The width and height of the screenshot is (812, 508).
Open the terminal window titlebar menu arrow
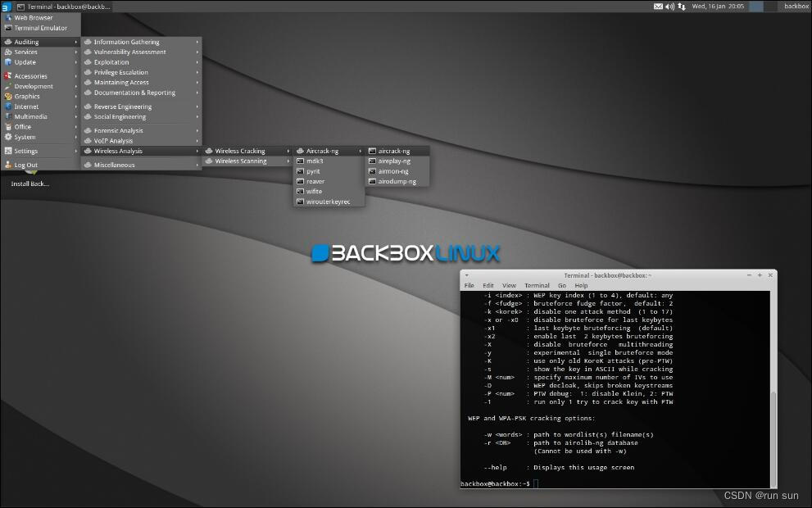[x=466, y=275]
